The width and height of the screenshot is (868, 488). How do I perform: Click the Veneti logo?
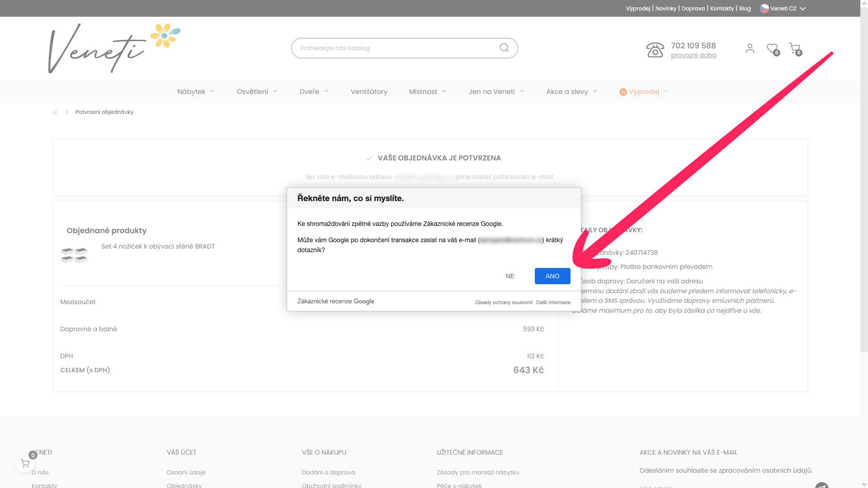[113, 48]
